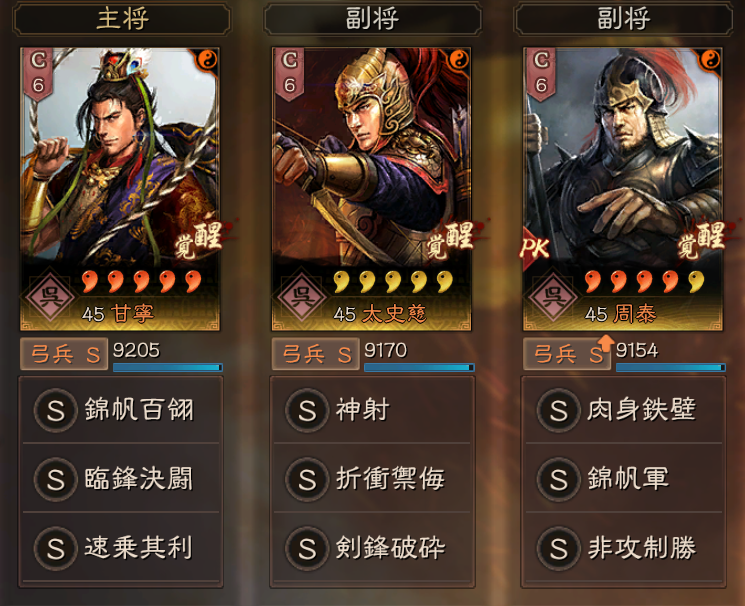Open the 甘寧 general portrait card

pos(120,189)
